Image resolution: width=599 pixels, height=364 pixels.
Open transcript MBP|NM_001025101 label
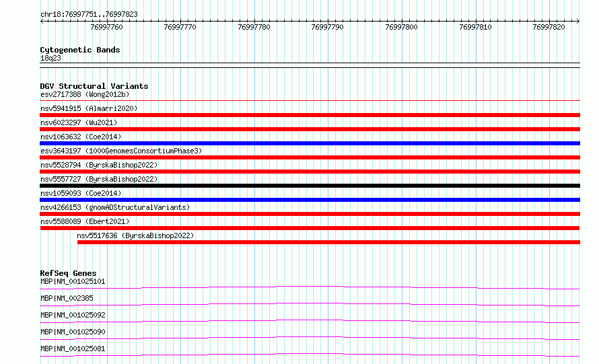(73, 281)
